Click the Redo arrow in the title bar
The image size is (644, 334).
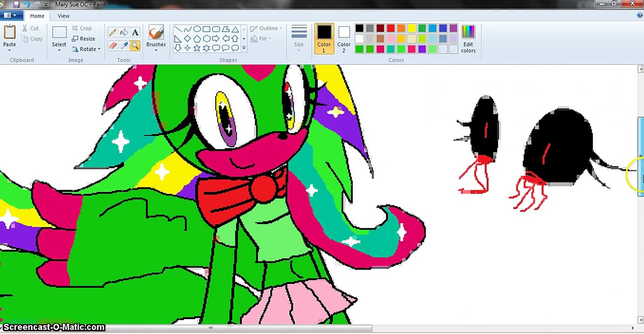coord(38,4)
